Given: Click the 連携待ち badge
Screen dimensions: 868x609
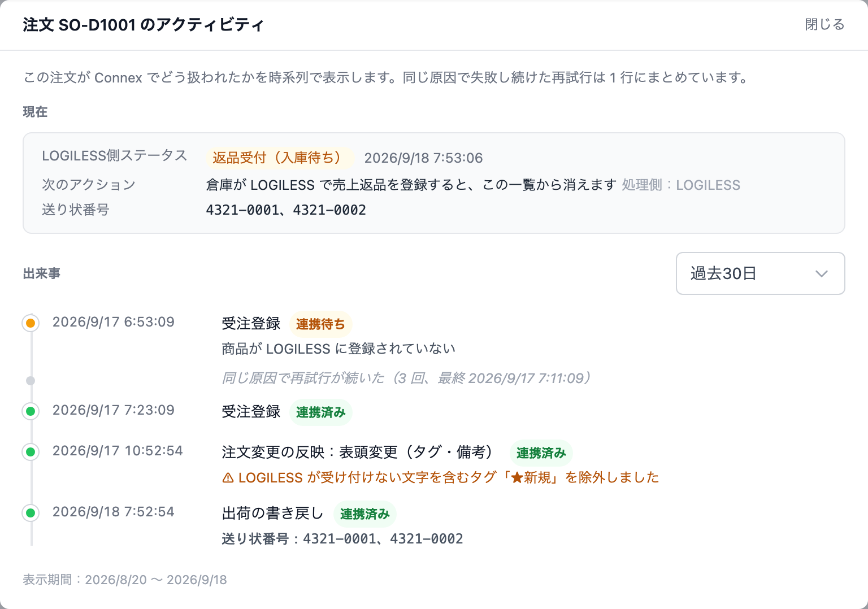Looking at the screenshot, I should (x=320, y=324).
